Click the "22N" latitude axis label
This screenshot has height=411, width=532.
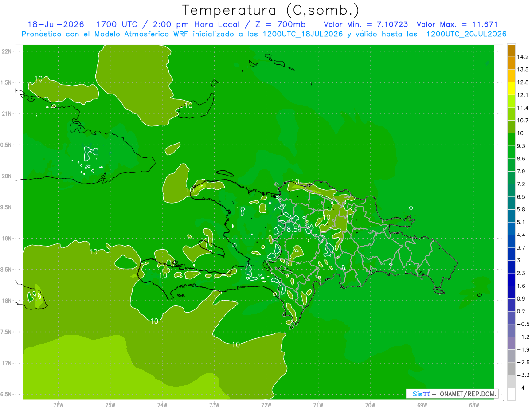7,51
